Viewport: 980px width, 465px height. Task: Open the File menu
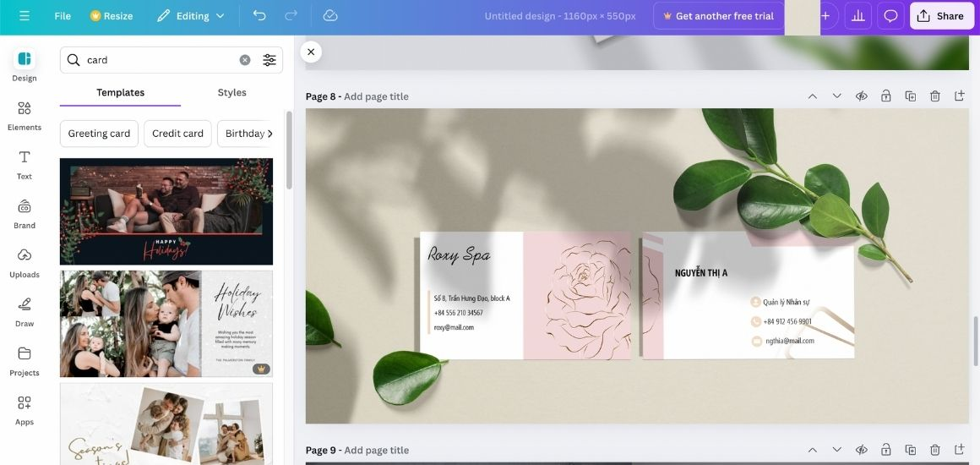pos(63,16)
